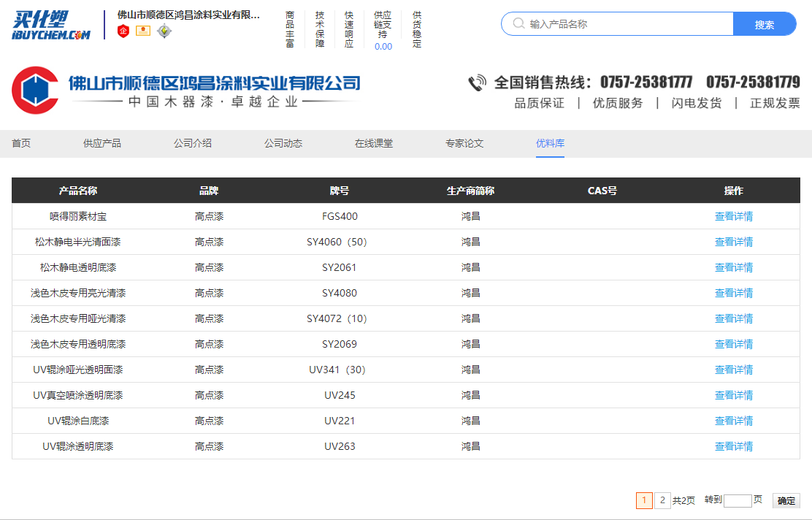Image resolution: width=812 pixels, height=520 pixels.
Task: Click the 确定 confirm page jump button
Action: tap(786, 501)
